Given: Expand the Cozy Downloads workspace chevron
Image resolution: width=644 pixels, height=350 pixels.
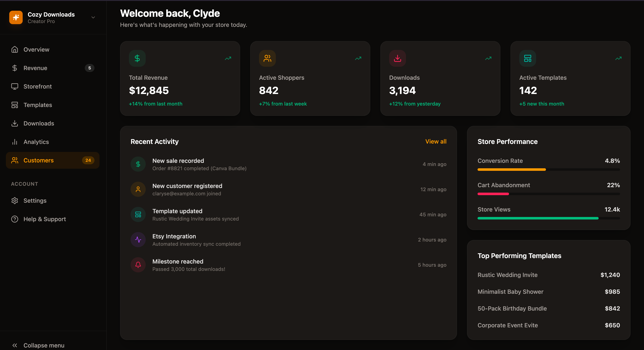Looking at the screenshot, I should (93, 17).
